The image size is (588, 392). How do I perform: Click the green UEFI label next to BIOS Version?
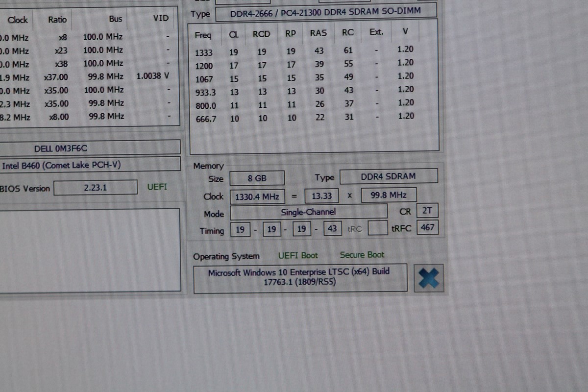pyautogui.click(x=157, y=187)
